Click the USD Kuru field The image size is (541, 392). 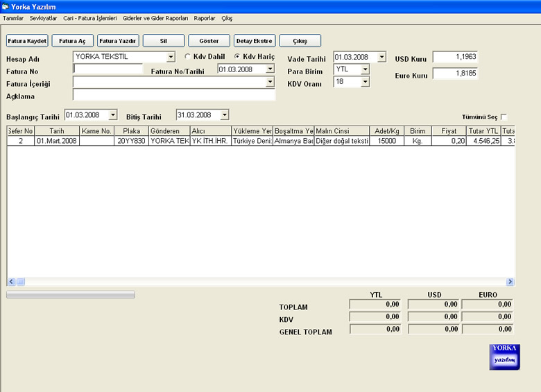pyautogui.click(x=455, y=57)
